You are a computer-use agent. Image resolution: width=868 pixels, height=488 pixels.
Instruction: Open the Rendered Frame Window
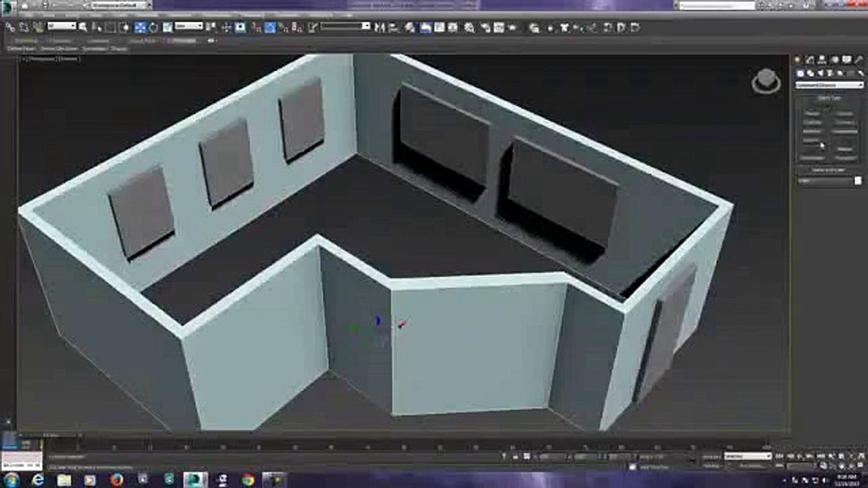[498, 28]
